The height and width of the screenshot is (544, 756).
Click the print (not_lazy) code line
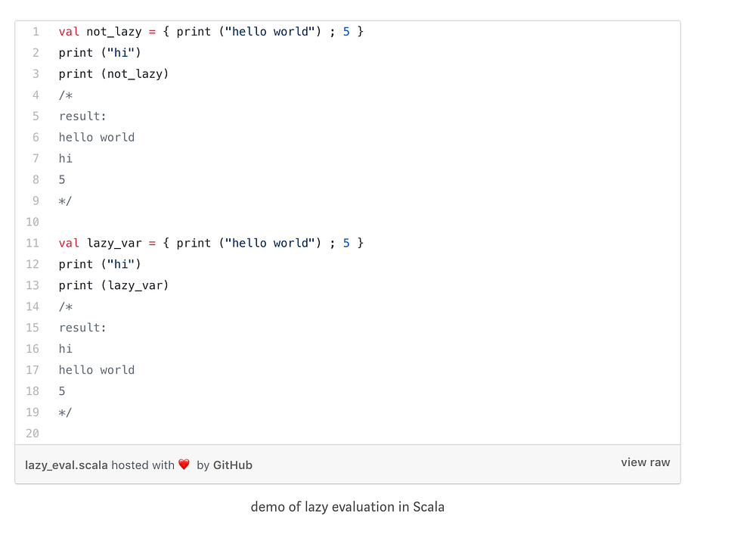pyautogui.click(x=113, y=74)
